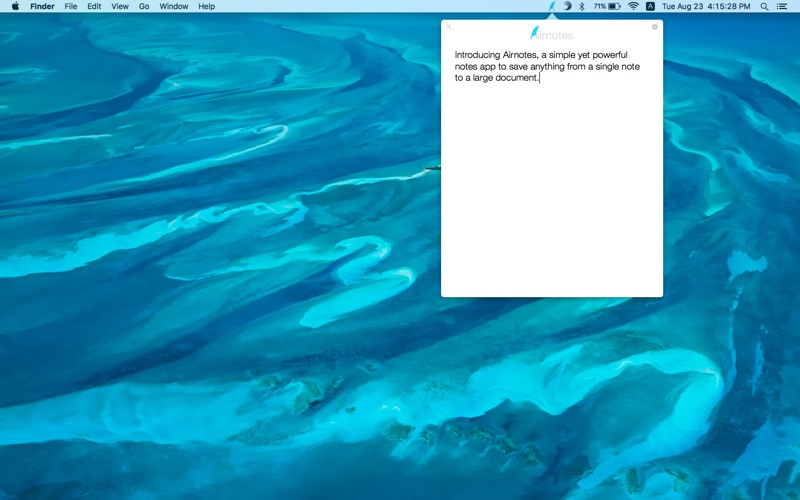Open Airnotes settings gear icon
Screen dimensions: 800x500
[655, 27]
